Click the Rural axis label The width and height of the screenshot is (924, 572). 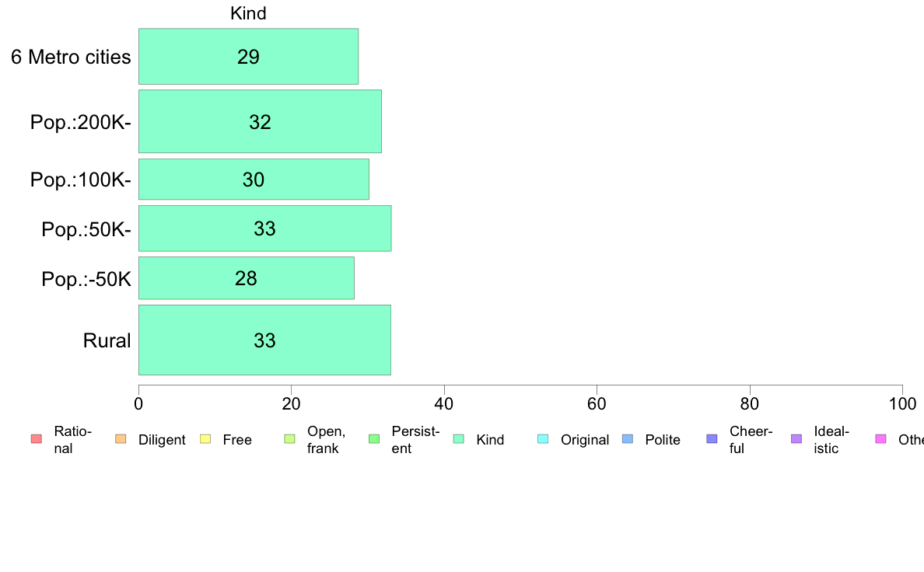[x=107, y=340]
